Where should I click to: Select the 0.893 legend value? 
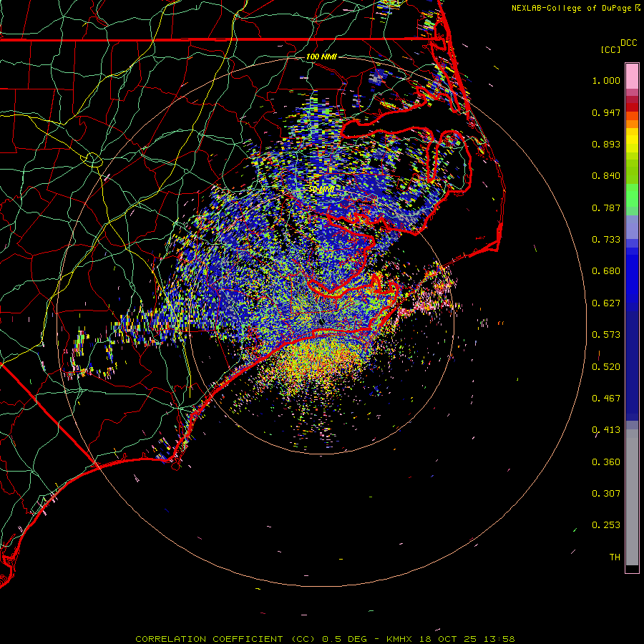(606, 144)
